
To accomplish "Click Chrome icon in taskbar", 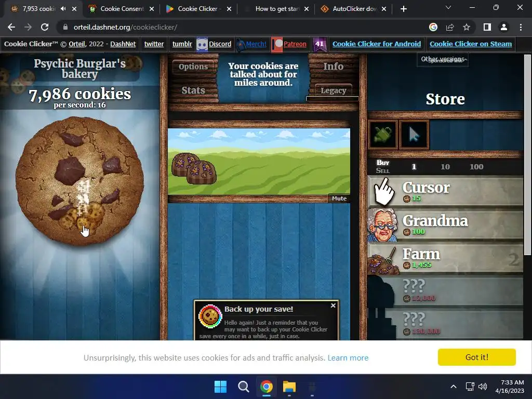I will (x=267, y=387).
